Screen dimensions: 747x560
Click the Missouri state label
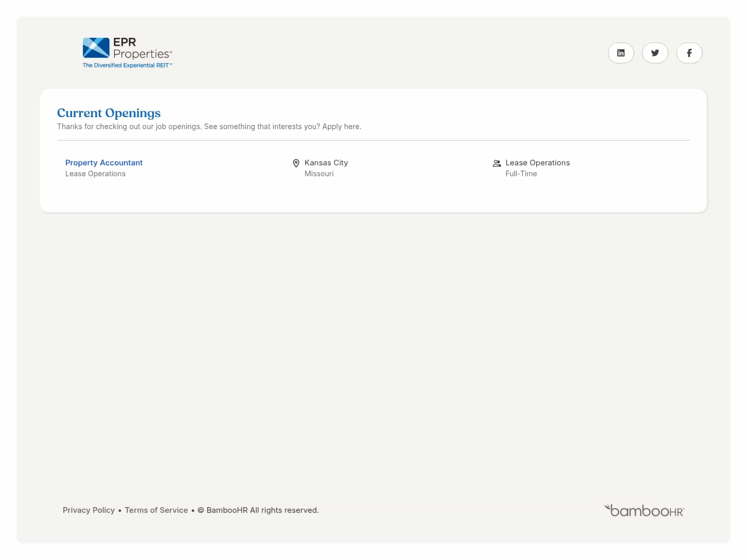[319, 174]
